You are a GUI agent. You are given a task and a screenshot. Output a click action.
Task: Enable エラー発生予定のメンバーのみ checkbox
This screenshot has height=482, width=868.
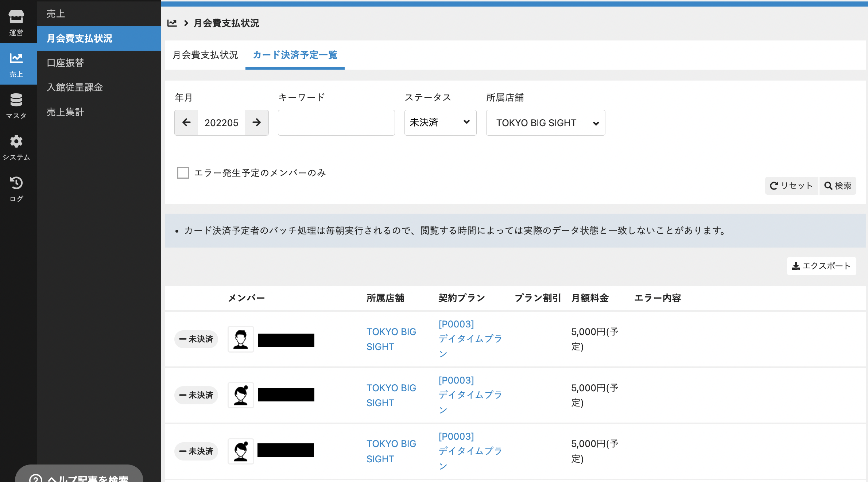(x=183, y=173)
